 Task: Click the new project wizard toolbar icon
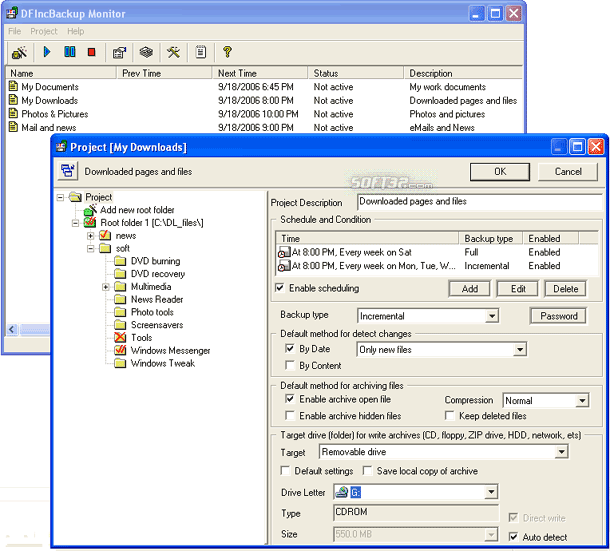(19, 52)
